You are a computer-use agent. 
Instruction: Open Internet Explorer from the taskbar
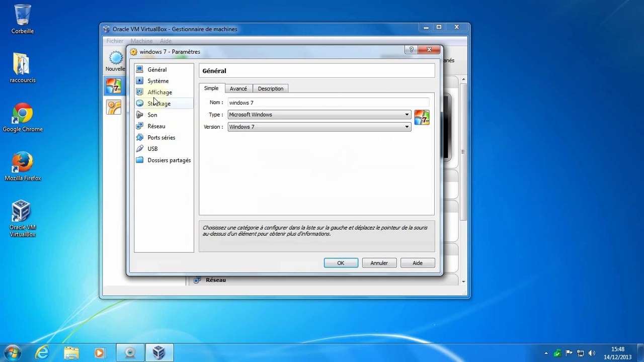click(42, 353)
